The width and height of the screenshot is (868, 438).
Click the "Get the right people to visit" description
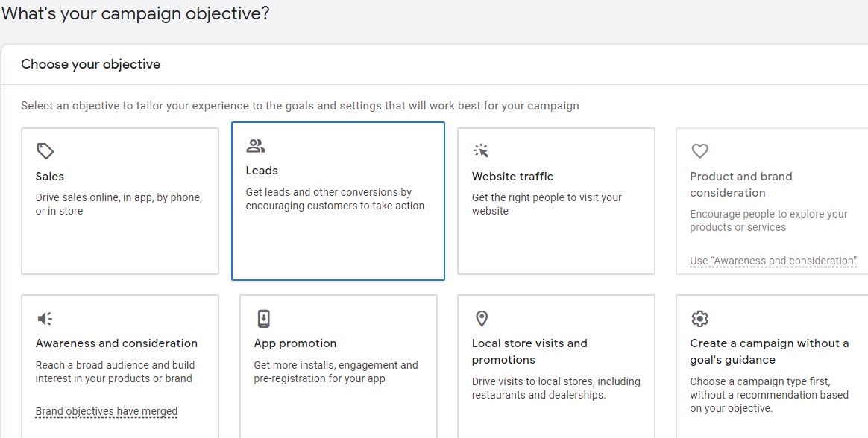point(547,204)
